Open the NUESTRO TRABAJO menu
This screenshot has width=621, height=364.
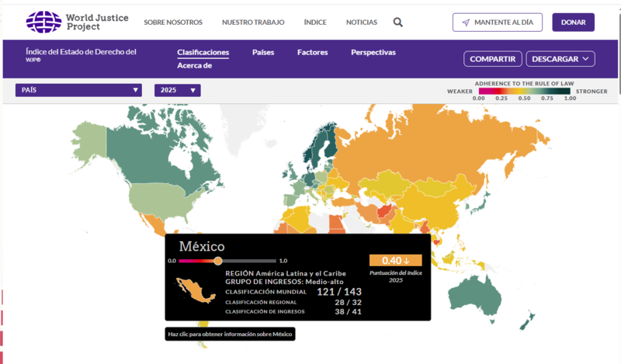tap(253, 23)
